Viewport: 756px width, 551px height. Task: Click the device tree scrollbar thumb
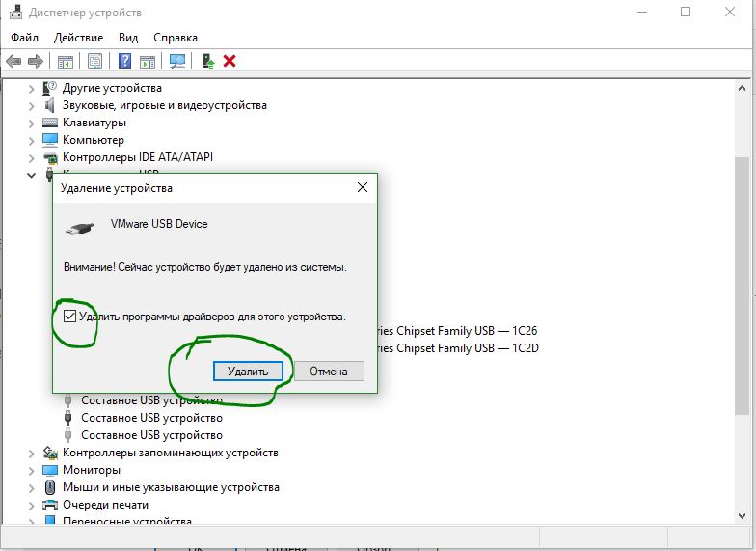point(742,286)
